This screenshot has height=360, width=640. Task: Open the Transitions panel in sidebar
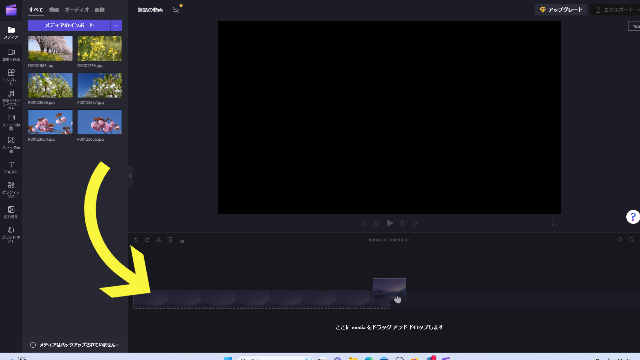pyautogui.click(x=11, y=212)
